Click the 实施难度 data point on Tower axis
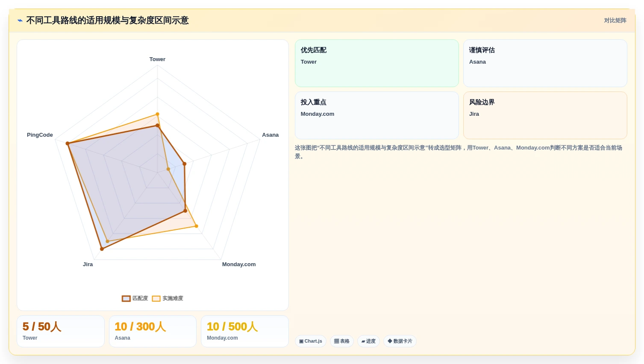The width and height of the screenshot is (644, 364). pyautogui.click(x=157, y=114)
